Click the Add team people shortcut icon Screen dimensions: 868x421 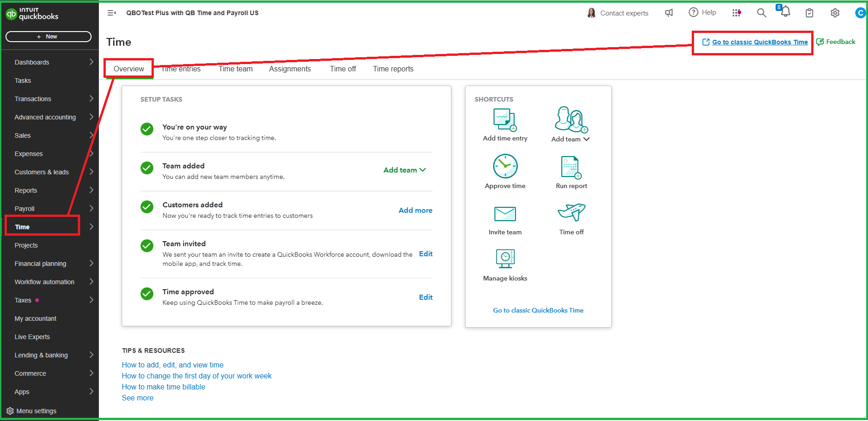pos(571,119)
